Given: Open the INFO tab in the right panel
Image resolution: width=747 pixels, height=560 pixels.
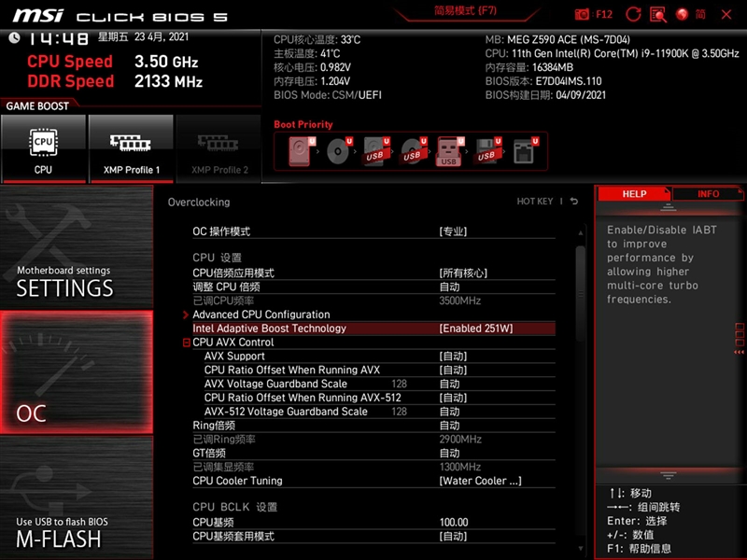Looking at the screenshot, I should tap(709, 194).
